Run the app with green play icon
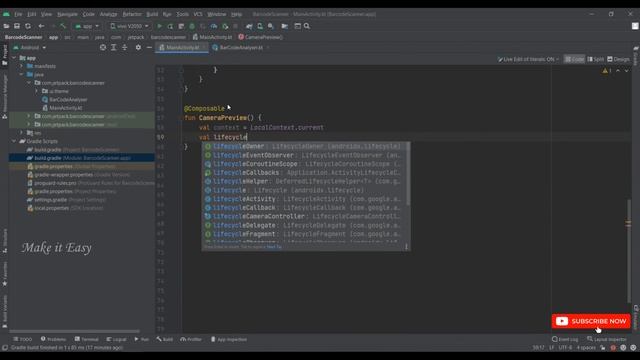Viewport: 640px width, 360px height. pyautogui.click(x=160, y=26)
